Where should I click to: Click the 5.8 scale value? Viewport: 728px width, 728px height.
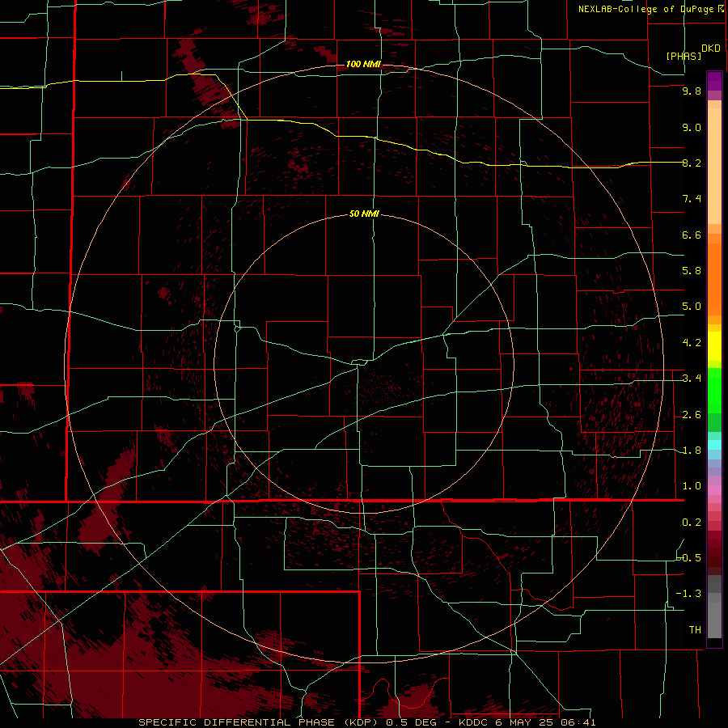[x=692, y=271]
